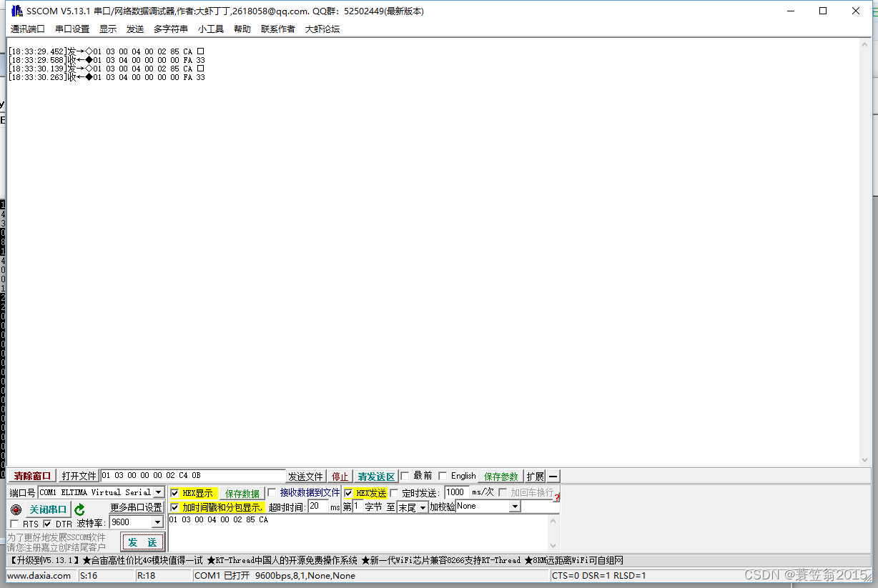Open the 大虾论坛 menu

pos(322,29)
